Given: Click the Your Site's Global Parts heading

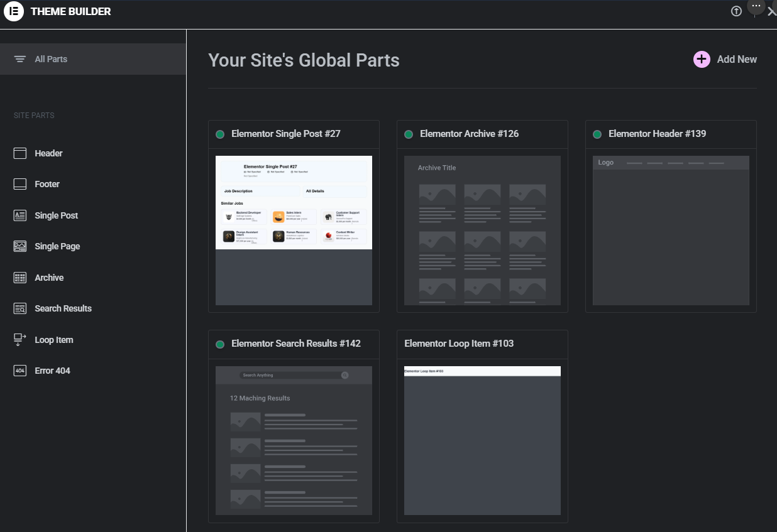Looking at the screenshot, I should tap(304, 60).
